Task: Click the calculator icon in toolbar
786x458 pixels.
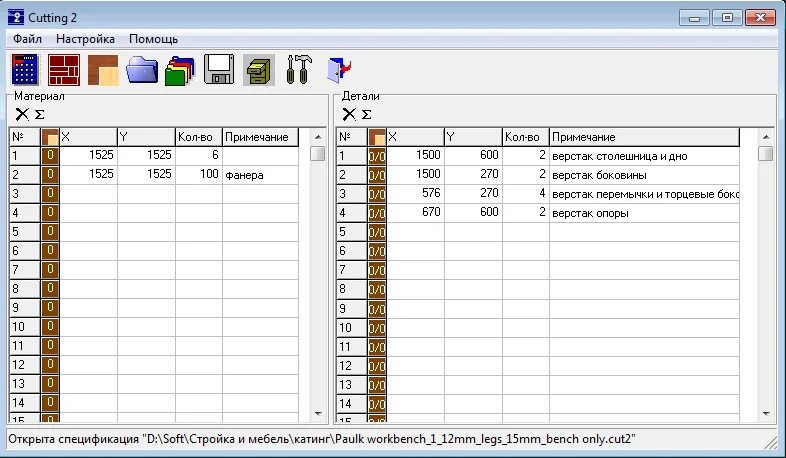Action: (x=25, y=70)
